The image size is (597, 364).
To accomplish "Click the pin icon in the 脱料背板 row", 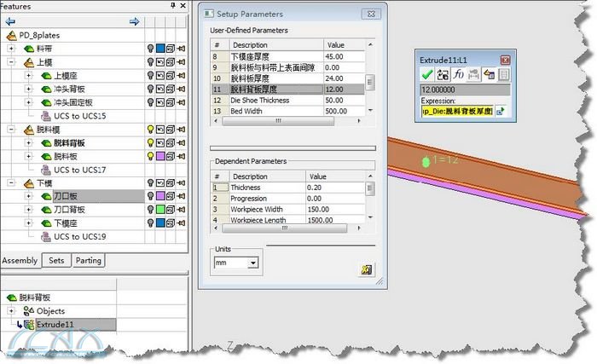I will 181,142.
